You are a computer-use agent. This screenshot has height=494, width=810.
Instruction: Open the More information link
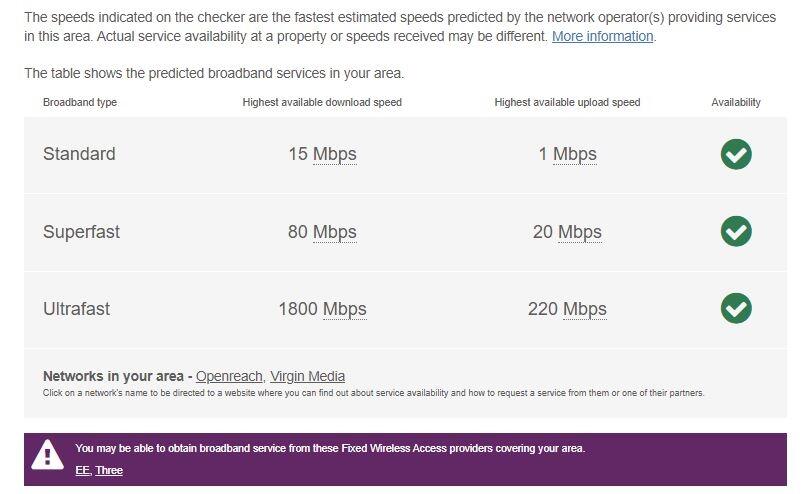pos(602,36)
